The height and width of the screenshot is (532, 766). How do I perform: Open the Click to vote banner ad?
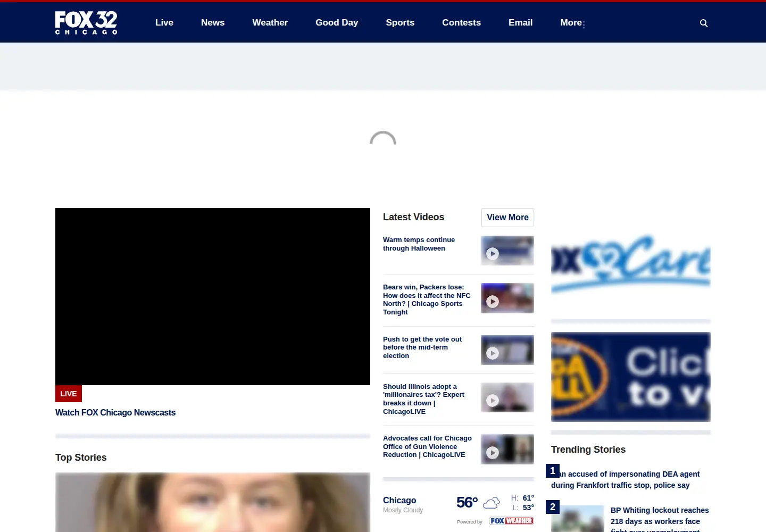[x=631, y=377]
